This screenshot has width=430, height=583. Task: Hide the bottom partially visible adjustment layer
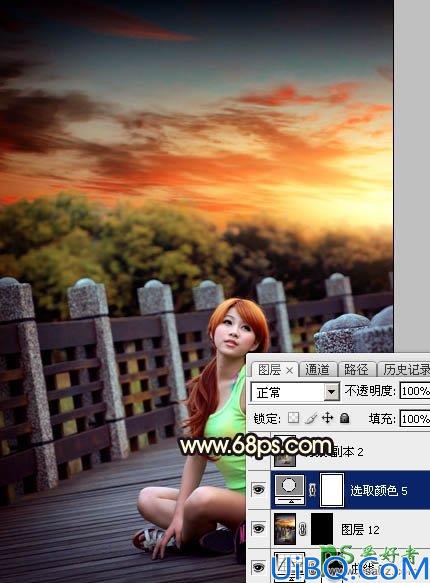[258, 567]
